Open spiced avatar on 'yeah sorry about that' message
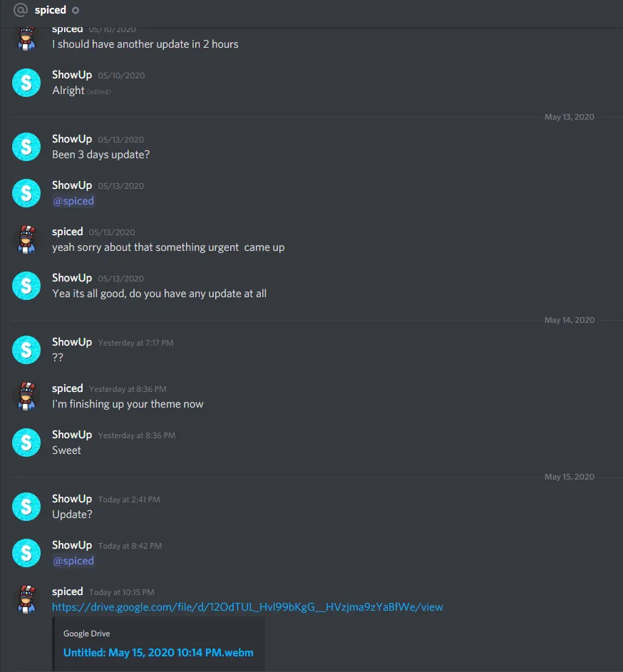Screen dimensions: 623x672 click(x=26, y=239)
